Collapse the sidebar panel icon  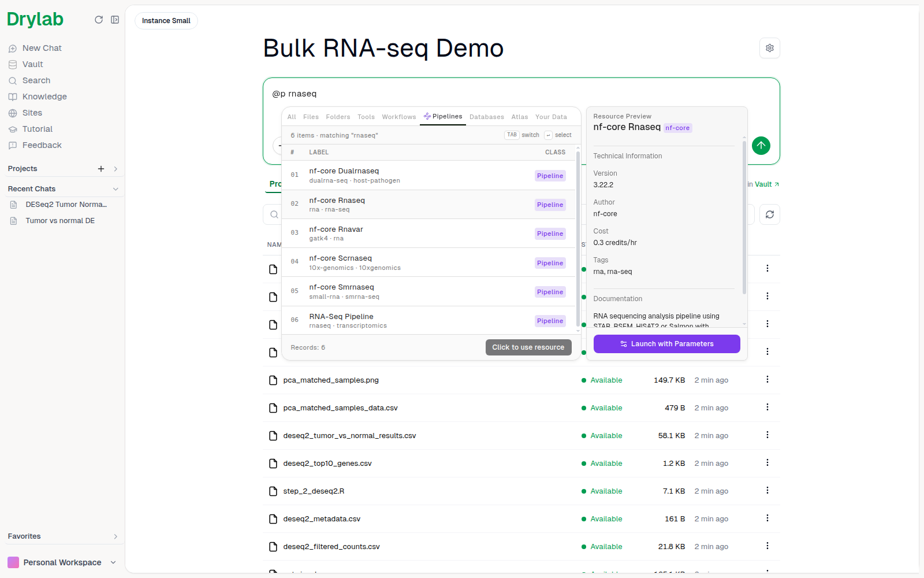click(x=115, y=20)
